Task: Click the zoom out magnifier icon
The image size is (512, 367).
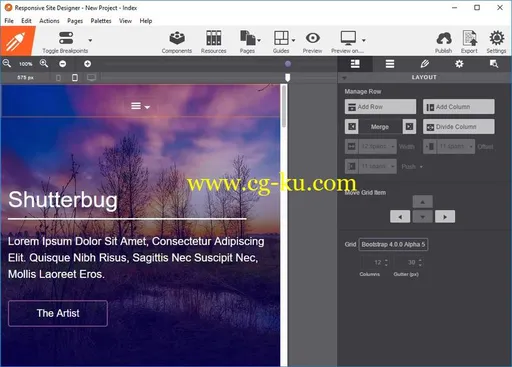Action: pyautogui.click(x=7, y=63)
